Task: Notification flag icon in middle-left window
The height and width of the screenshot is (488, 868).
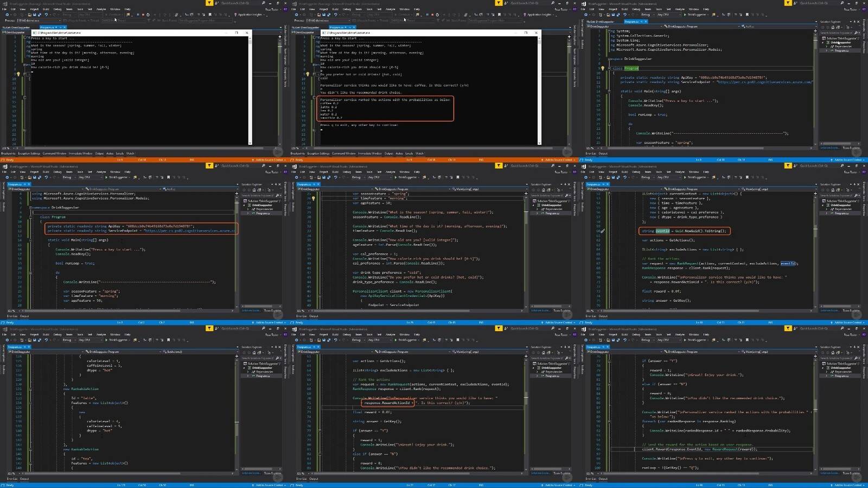Action: 209,166
